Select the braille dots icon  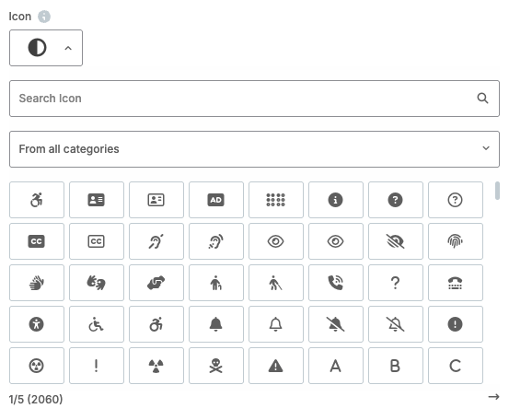[x=275, y=200]
